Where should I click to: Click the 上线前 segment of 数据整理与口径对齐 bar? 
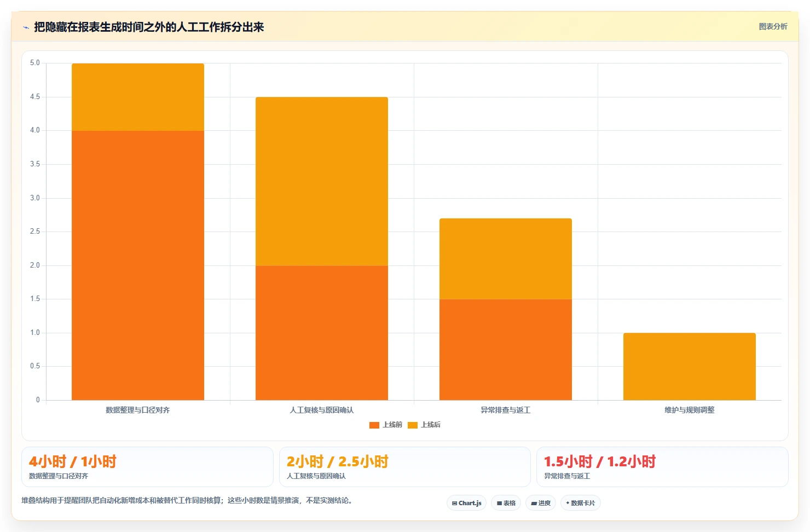138,265
